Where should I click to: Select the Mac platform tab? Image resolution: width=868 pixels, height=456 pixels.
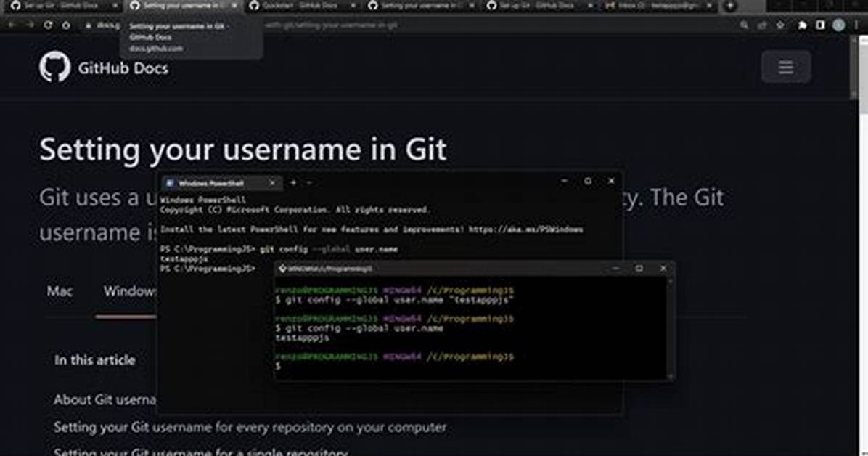pos(60,291)
